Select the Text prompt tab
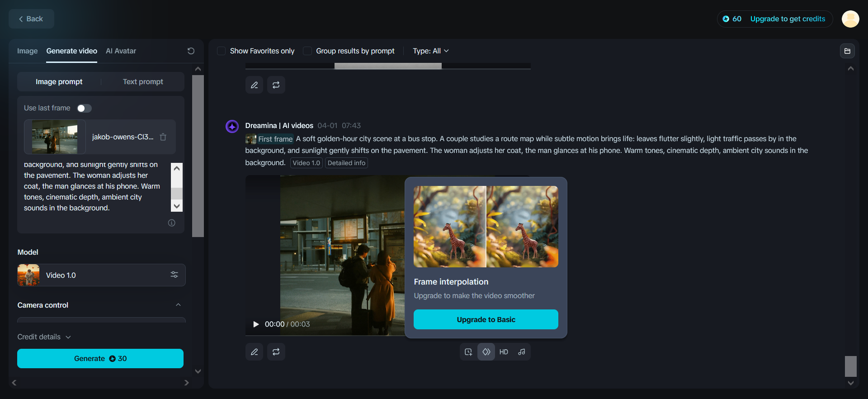868x399 pixels. (143, 82)
